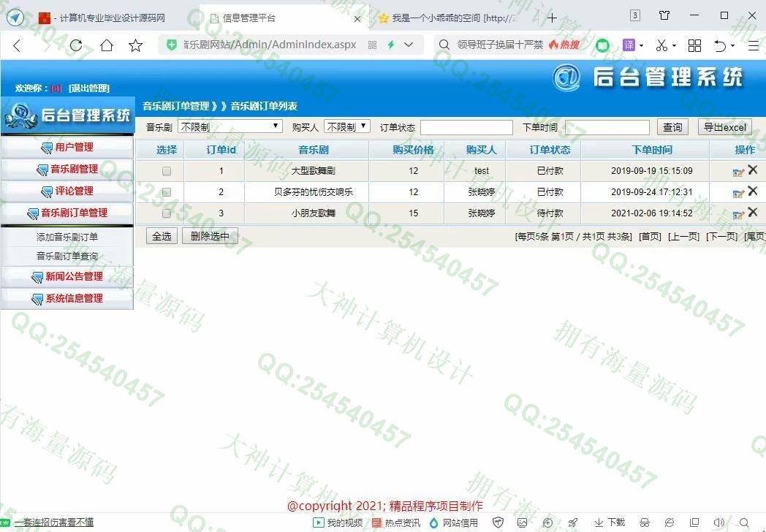766x532 pixels.
Task: Open the purple translate icon
Action: point(629,45)
